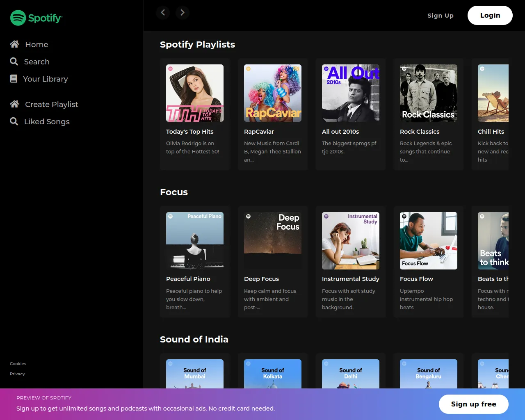Open the Sound of Mumbai cover
This screenshot has width=525, height=420.
pos(195,374)
